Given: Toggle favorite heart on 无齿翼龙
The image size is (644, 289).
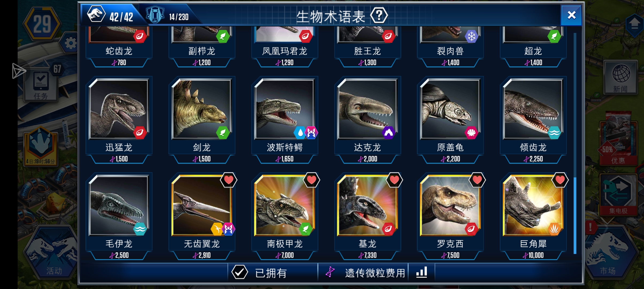Looking at the screenshot, I should coord(229,180).
